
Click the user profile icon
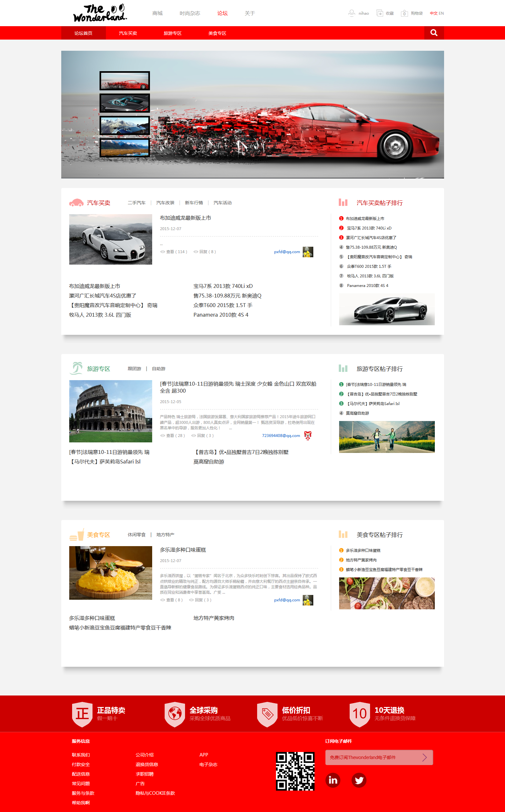click(x=351, y=13)
